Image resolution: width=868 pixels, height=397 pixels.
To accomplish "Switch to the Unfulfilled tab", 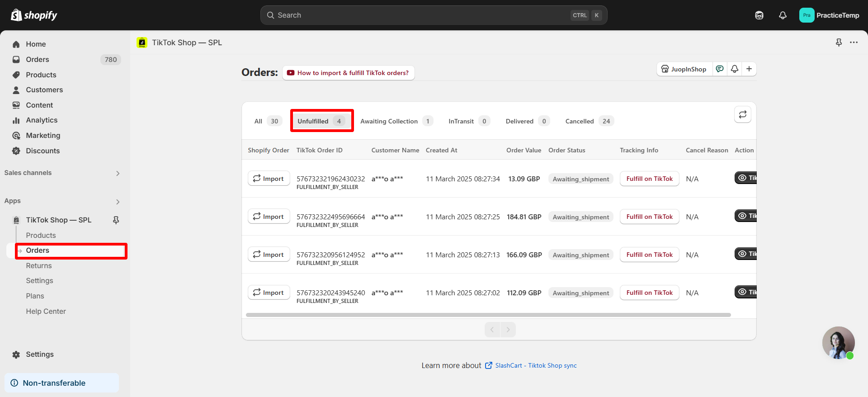I will (321, 121).
